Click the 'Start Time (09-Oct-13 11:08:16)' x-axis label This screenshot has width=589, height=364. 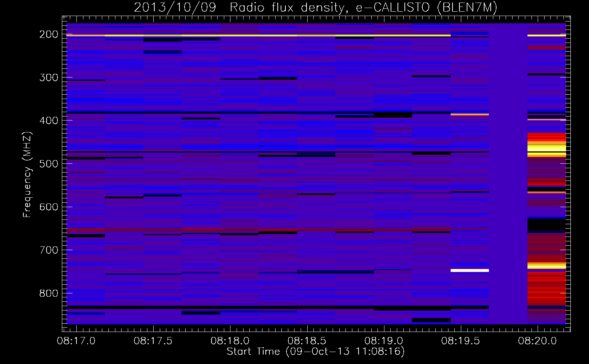(x=316, y=352)
